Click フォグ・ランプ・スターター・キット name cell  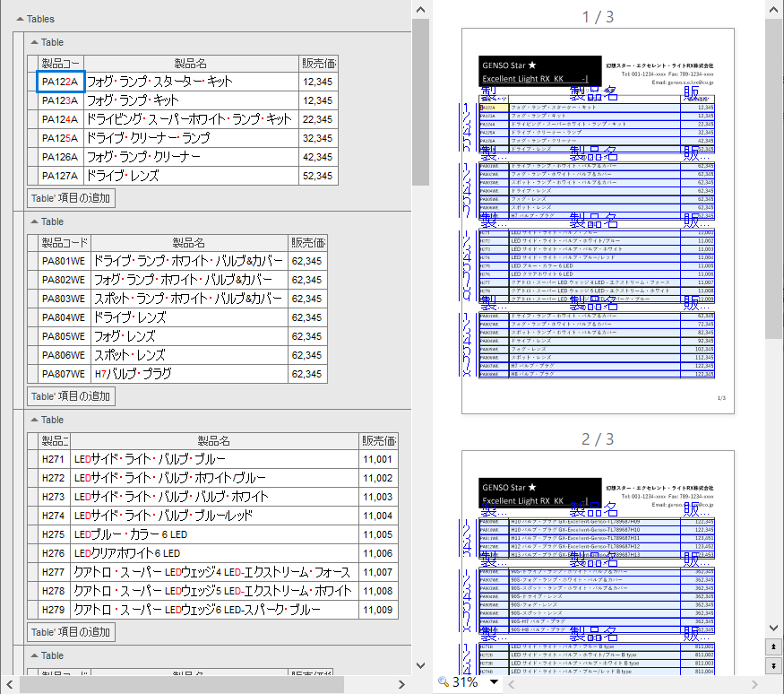pyautogui.click(x=191, y=82)
